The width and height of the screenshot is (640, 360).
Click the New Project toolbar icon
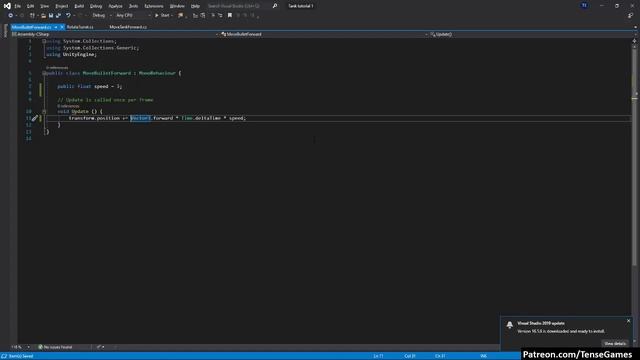point(32,16)
